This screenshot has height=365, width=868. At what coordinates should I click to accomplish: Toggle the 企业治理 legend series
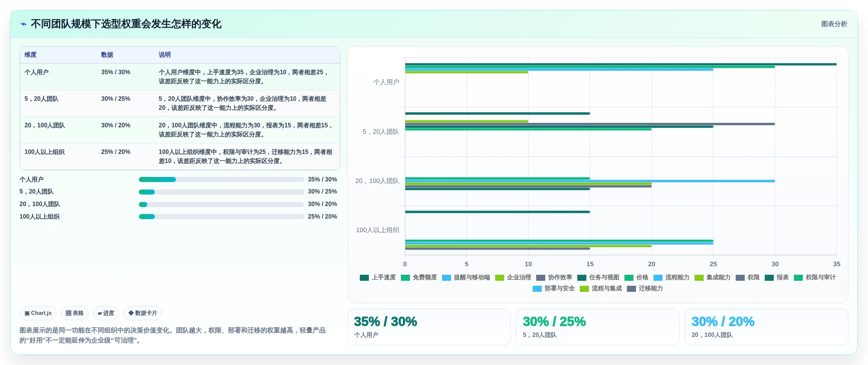click(513, 277)
